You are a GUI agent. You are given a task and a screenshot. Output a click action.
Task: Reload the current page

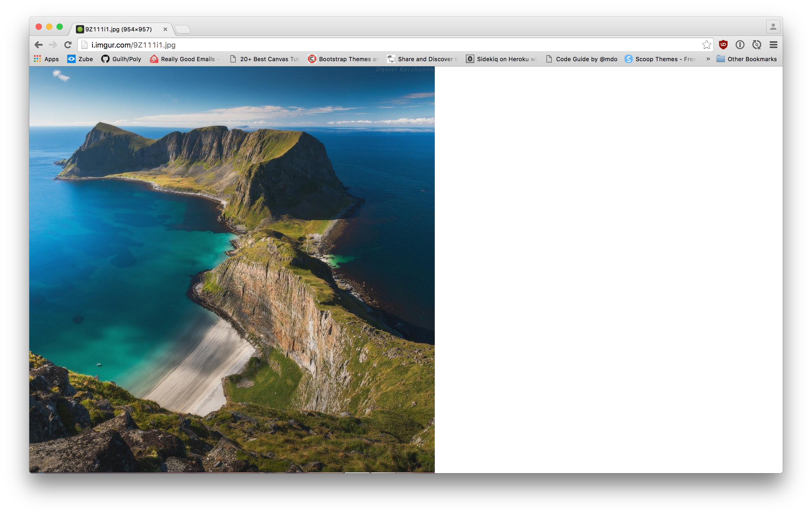(68, 45)
